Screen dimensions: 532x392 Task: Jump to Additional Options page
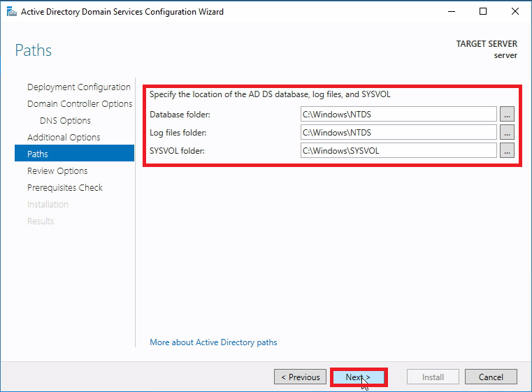tap(64, 138)
